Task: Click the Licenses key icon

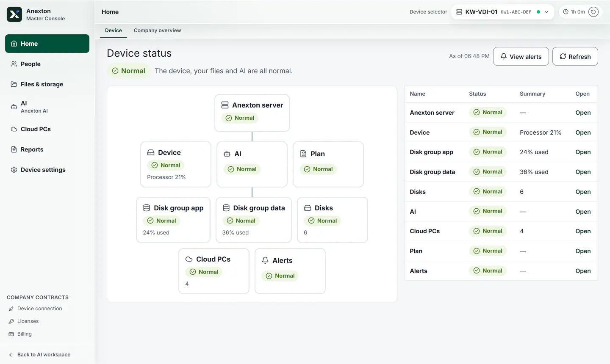Action: point(11,322)
